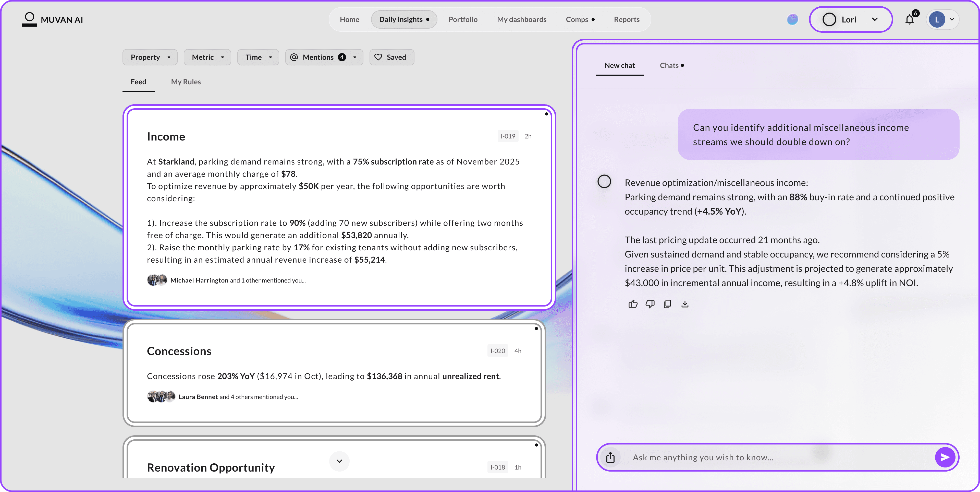Click the send message arrow button

tap(945, 457)
